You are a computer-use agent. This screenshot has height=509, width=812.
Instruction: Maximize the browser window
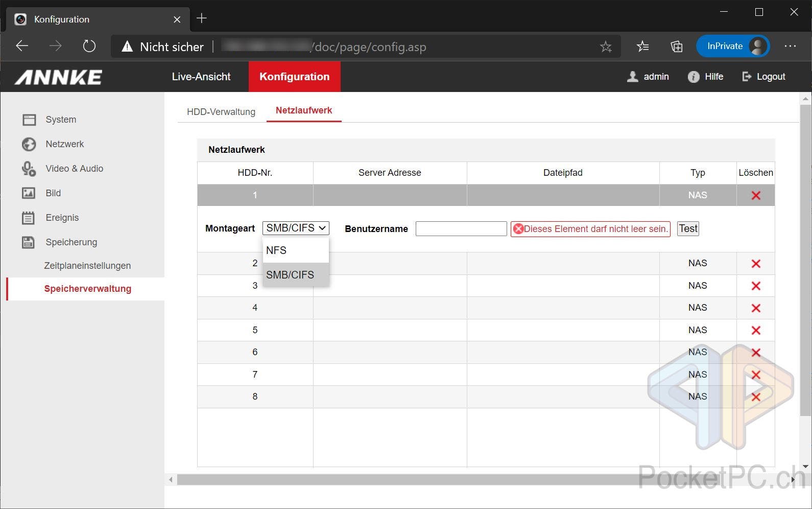[759, 12]
